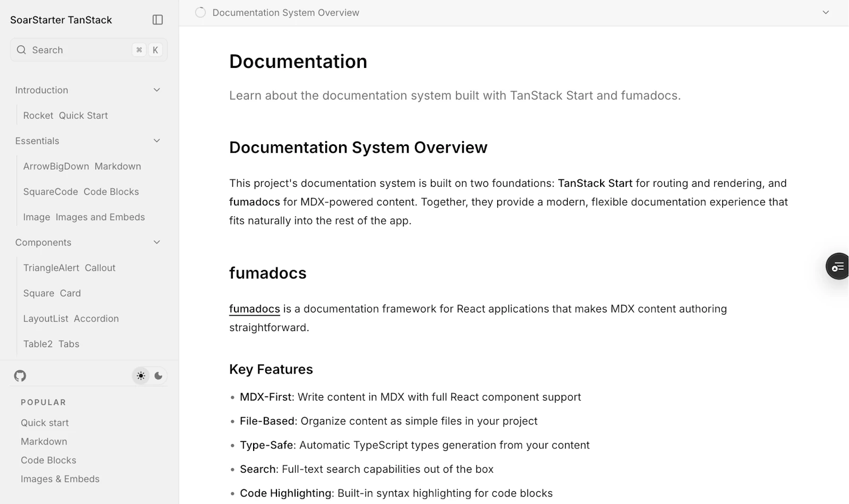The image size is (849, 504).
Task: Click the SoarStarter TanStack site title
Action: point(61,20)
